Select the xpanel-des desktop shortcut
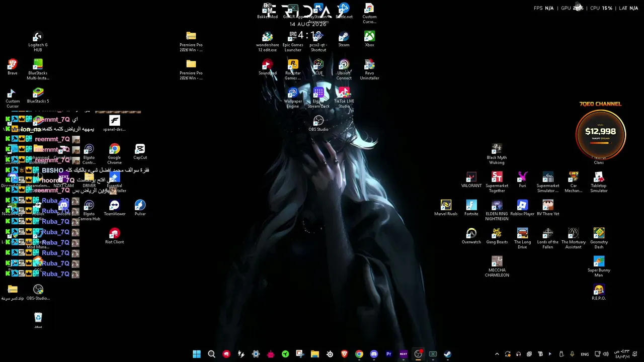The width and height of the screenshot is (644, 362). [x=114, y=124]
